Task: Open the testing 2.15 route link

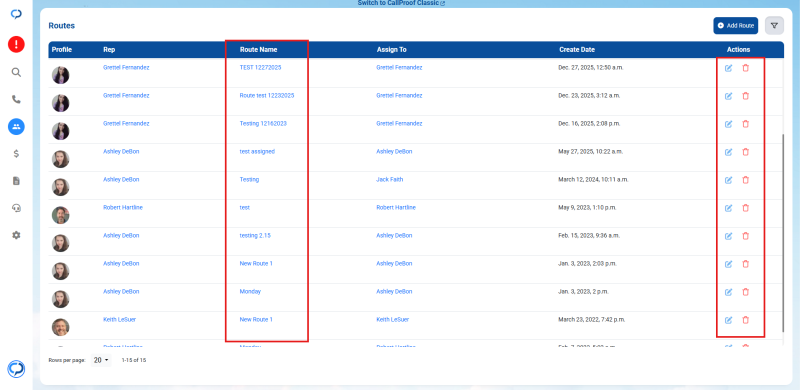Action: pos(255,236)
